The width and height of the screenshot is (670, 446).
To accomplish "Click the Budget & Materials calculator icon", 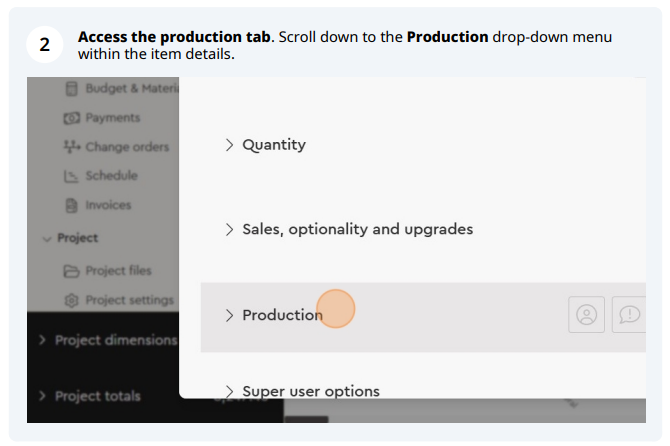I will 71,88.
